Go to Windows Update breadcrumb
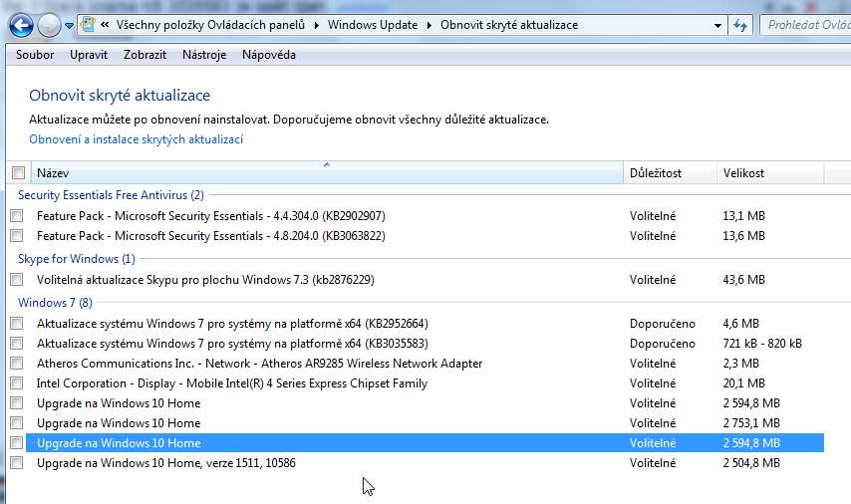The width and height of the screenshot is (851, 504). [373, 25]
